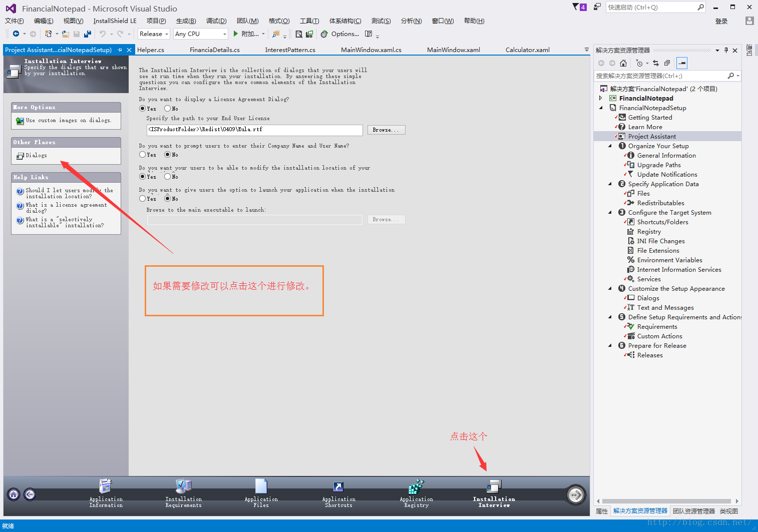This screenshot has width=758, height=532.
Task: Open Dialogs under Other Places
Action: tap(37, 156)
